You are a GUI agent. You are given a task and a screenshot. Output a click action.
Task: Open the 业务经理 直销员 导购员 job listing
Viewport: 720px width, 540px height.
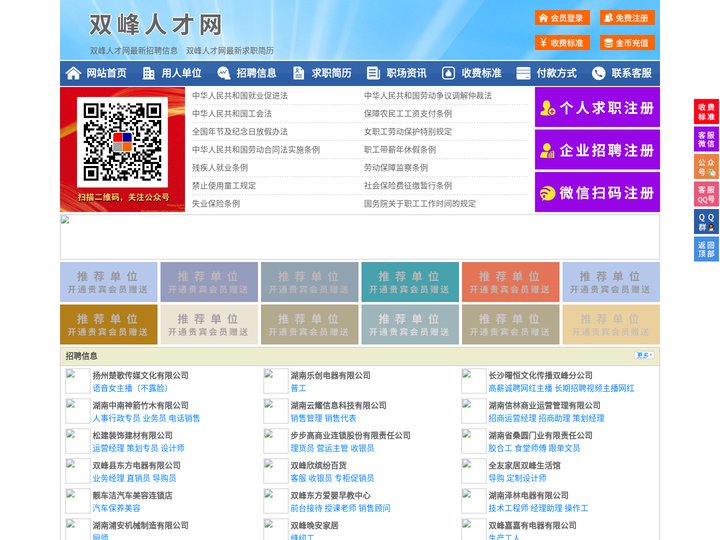click(134, 478)
